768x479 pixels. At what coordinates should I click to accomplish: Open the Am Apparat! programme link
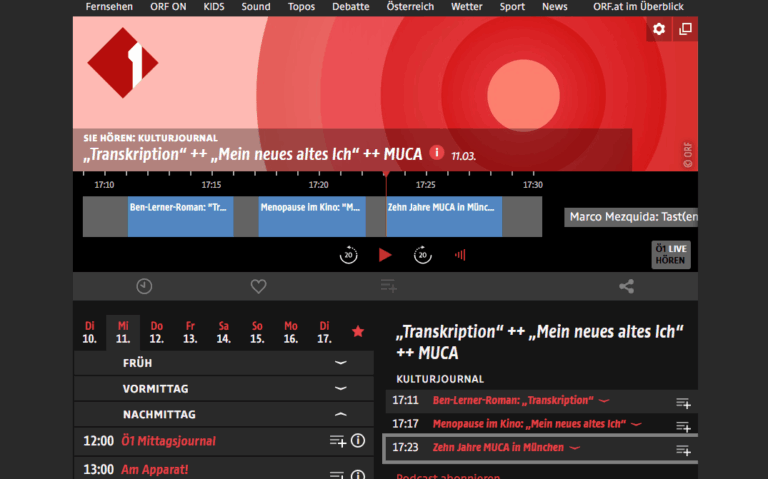155,469
